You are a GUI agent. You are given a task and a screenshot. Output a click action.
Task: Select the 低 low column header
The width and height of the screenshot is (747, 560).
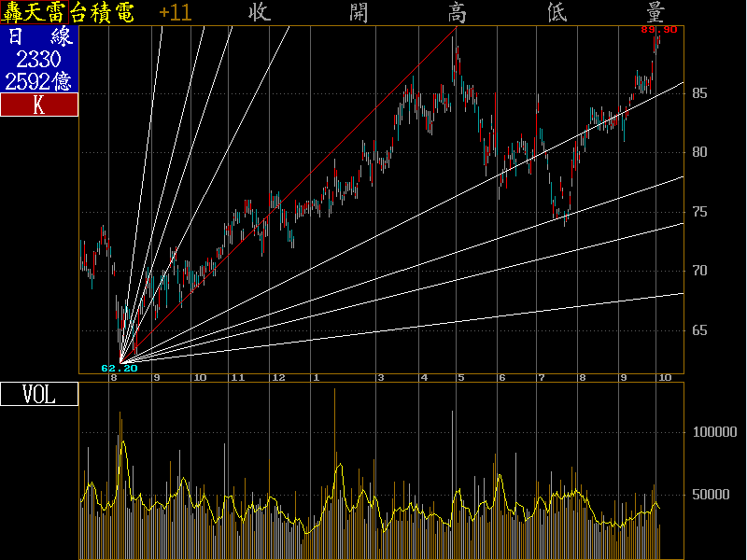(x=557, y=13)
